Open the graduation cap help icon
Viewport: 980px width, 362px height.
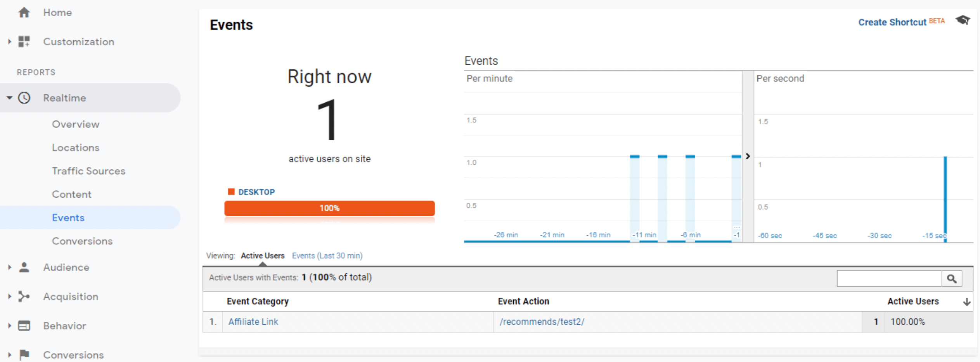(963, 20)
